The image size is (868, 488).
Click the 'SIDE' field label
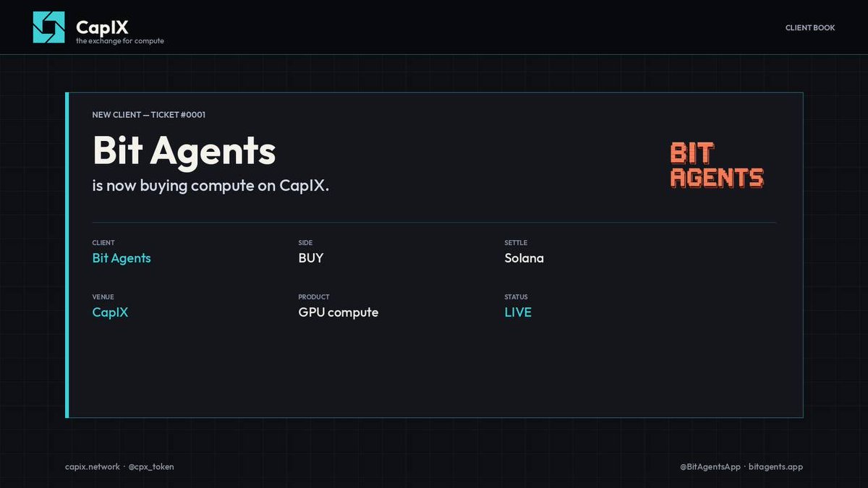tap(305, 243)
